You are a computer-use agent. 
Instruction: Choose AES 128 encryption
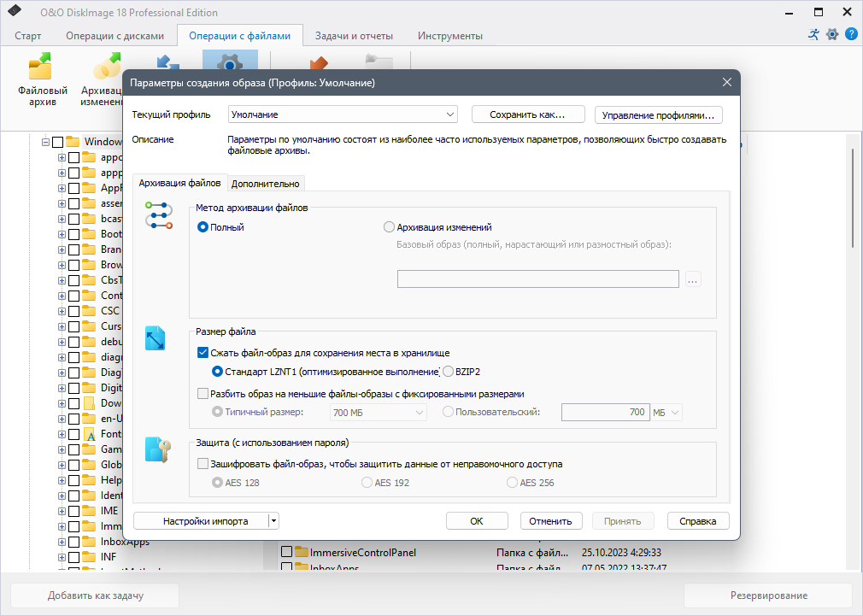(x=217, y=483)
